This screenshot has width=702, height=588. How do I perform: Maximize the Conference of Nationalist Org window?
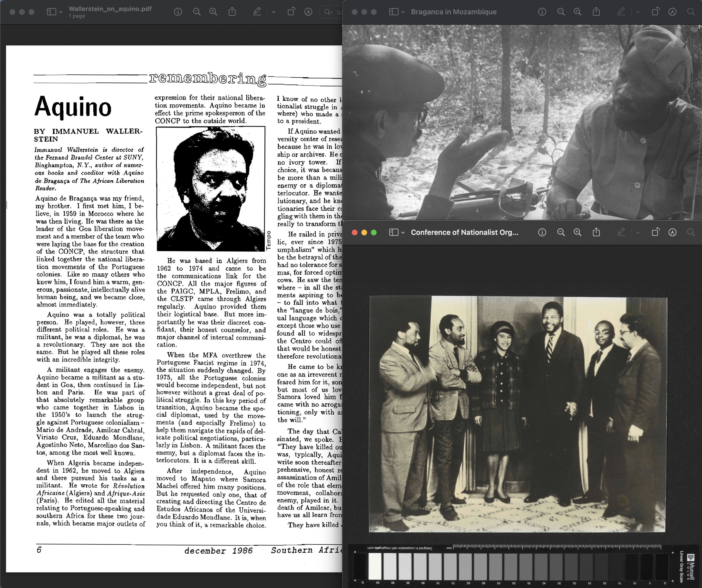(374, 232)
